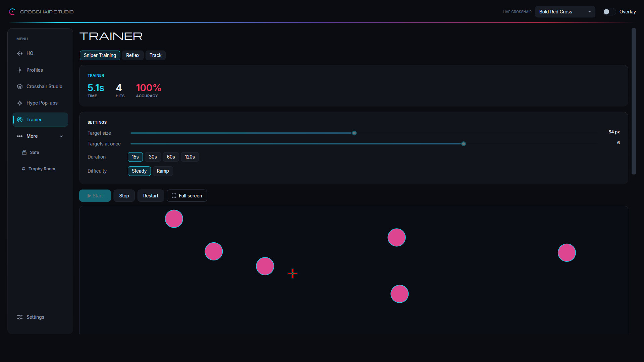Image resolution: width=644 pixels, height=362 pixels.
Task: Open HQ via its crosshair icon
Action: click(20, 53)
